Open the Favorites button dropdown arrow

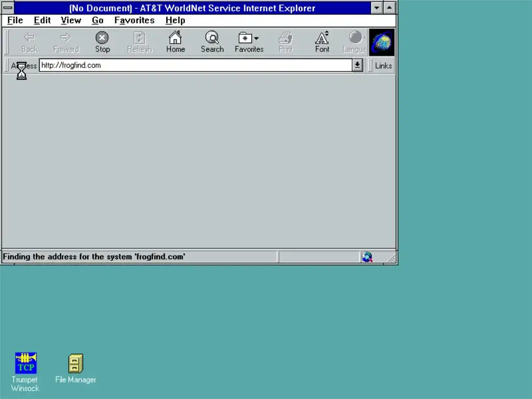click(257, 38)
